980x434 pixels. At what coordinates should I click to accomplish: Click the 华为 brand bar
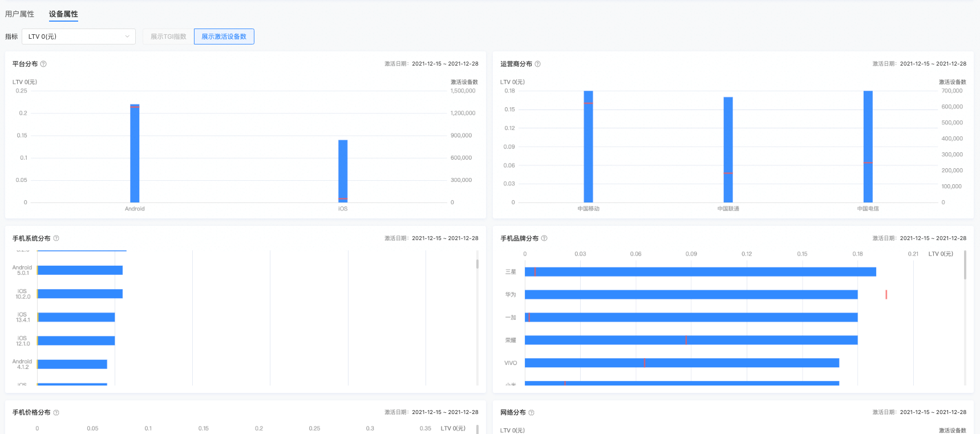[691, 294]
